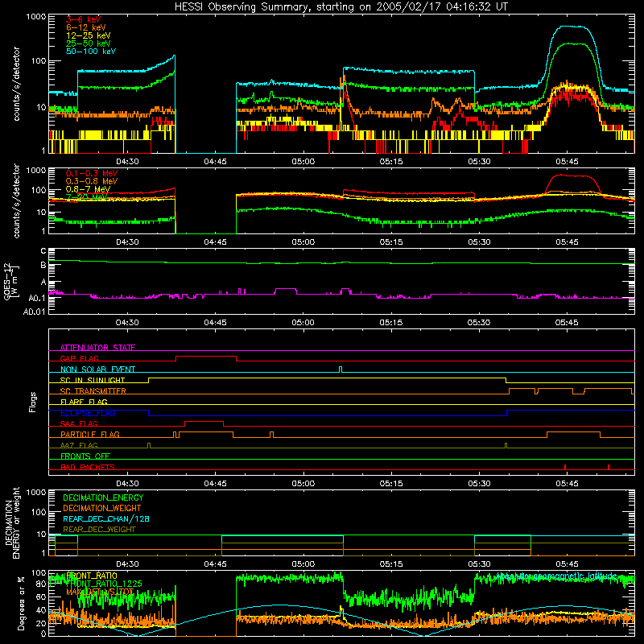Click the BAD_PACKETS flag label
Viewport: 644px width, 644px height.
click(x=88, y=467)
